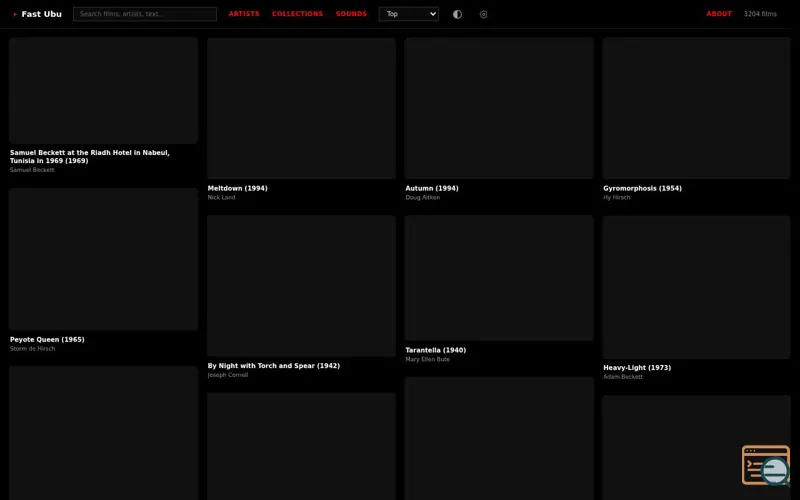Open By Night with Torch and Spear title
This screenshot has height=500, width=800.
pos(273,366)
